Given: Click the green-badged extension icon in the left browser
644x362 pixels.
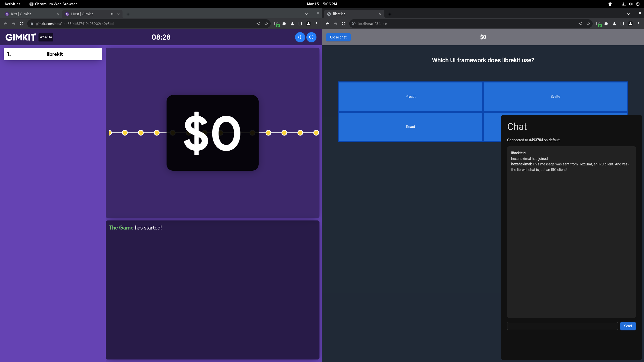Looking at the screenshot, I should (x=276, y=24).
